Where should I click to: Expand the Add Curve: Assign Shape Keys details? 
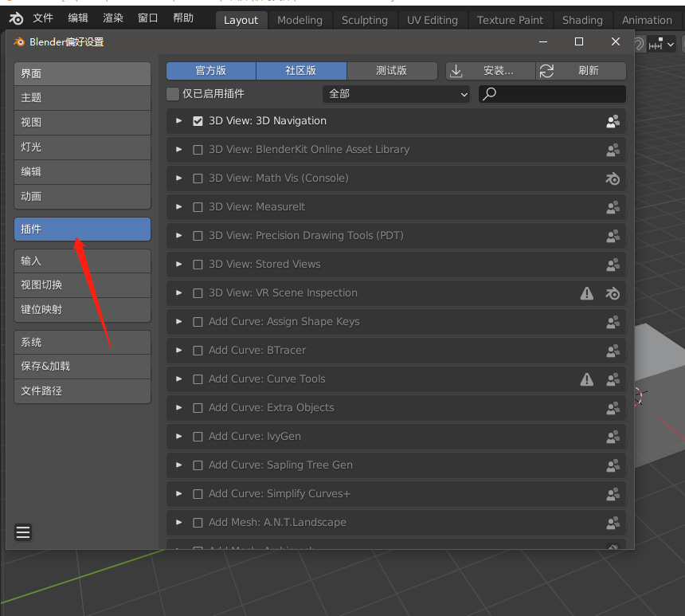point(178,322)
